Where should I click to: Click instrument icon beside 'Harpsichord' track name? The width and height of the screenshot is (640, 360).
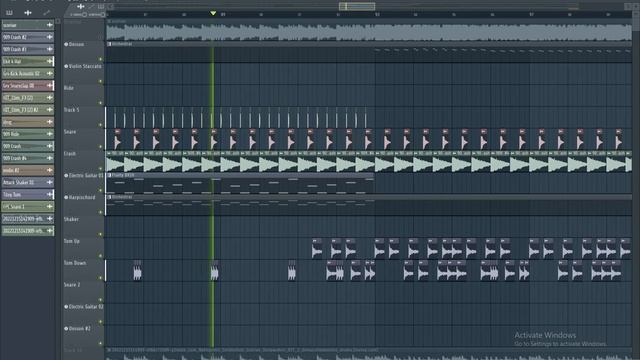(x=66, y=198)
